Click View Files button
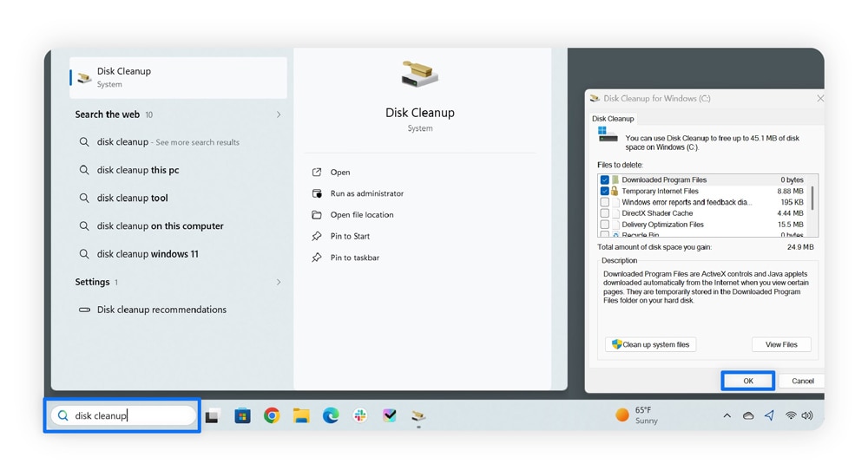 click(781, 344)
